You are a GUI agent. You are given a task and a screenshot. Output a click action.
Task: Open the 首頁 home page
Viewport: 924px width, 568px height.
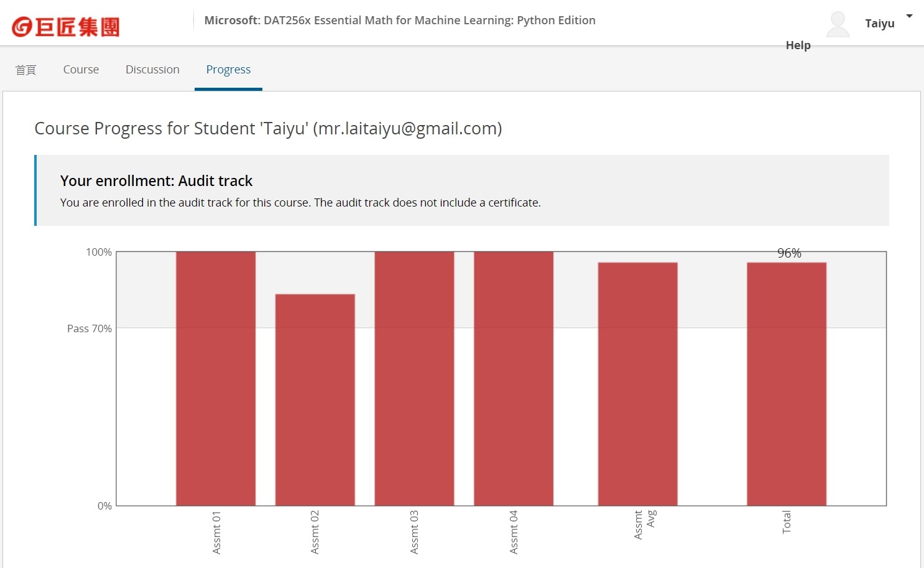(26, 69)
